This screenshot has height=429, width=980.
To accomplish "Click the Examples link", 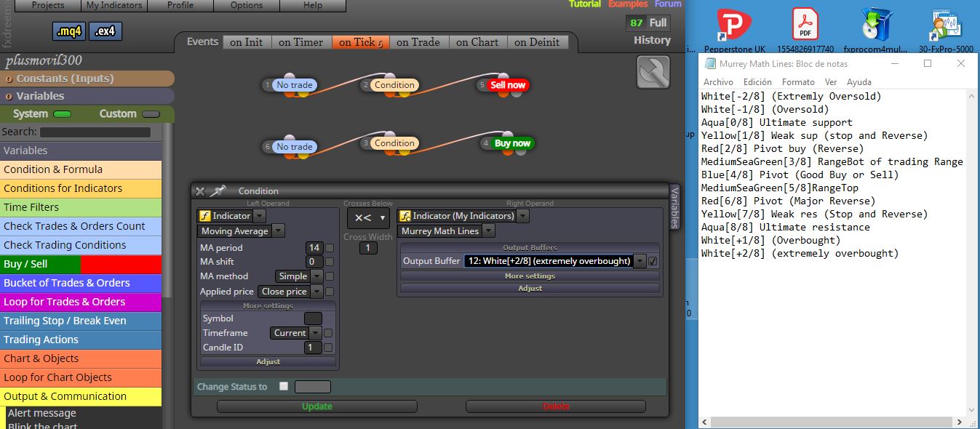I will point(628,4).
